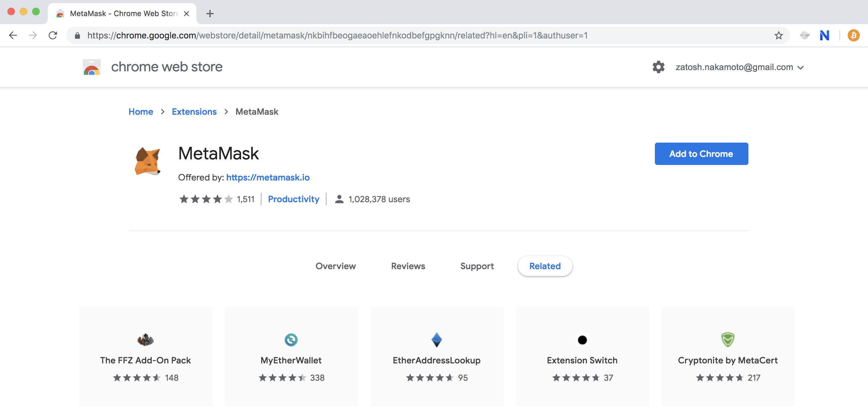
Task: Close the MetaMask Chrome Web Store tab
Action: [x=186, y=13]
